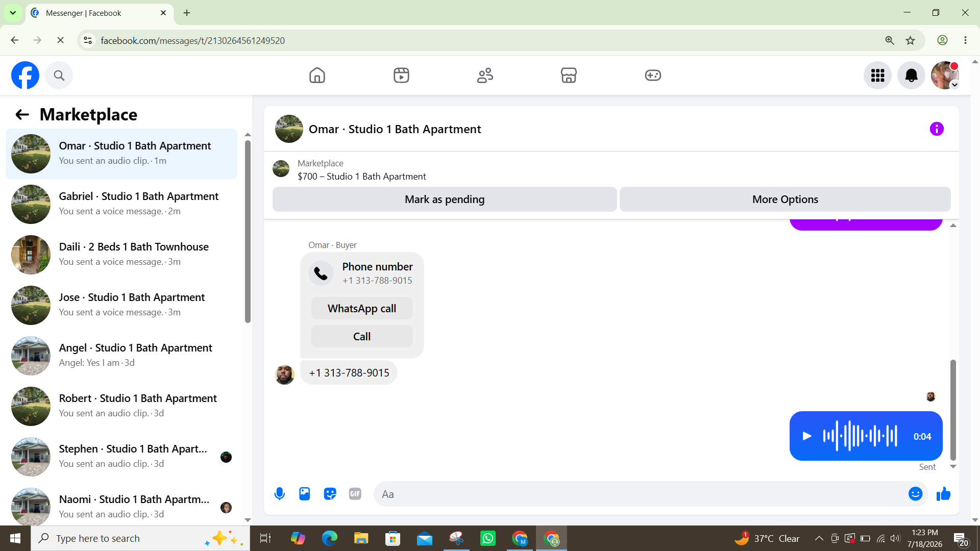
Task: Click the phone handset icon in the phone card
Action: [321, 273]
